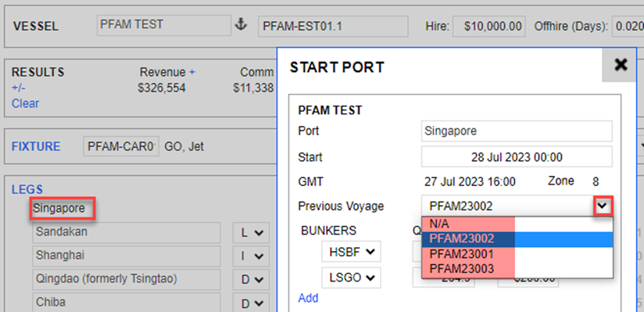Open the Sandakan leg type dropdown
The height and width of the screenshot is (312, 644).
pyautogui.click(x=251, y=233)
